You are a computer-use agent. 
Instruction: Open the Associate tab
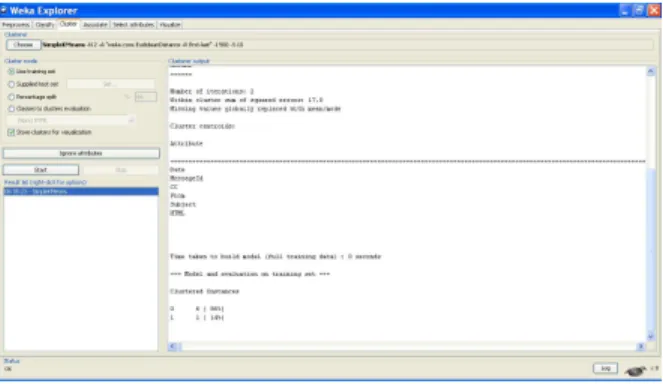95,25
